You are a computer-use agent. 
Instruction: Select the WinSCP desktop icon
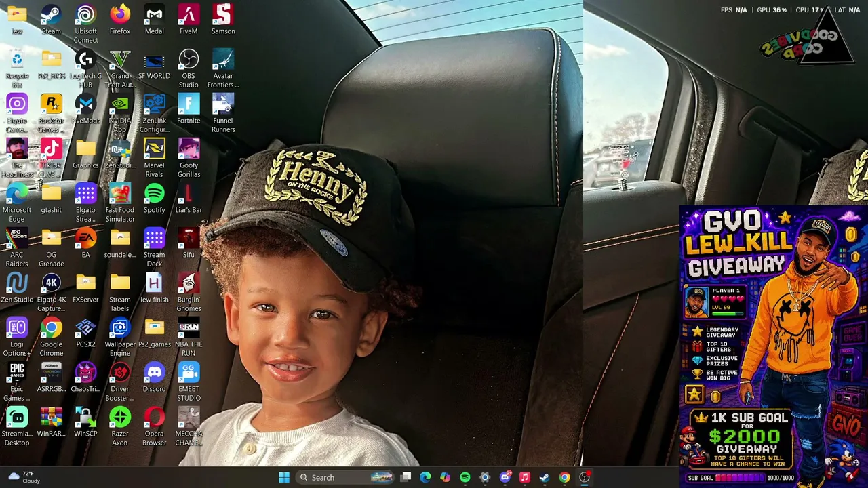[85, 422]
